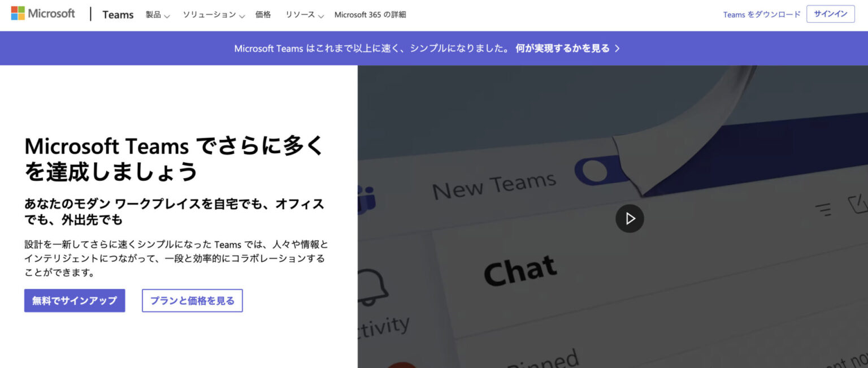Open the Teams をダウンロード link
The height and width of the screenshot is (368, 868).
[x=762, y=14]
